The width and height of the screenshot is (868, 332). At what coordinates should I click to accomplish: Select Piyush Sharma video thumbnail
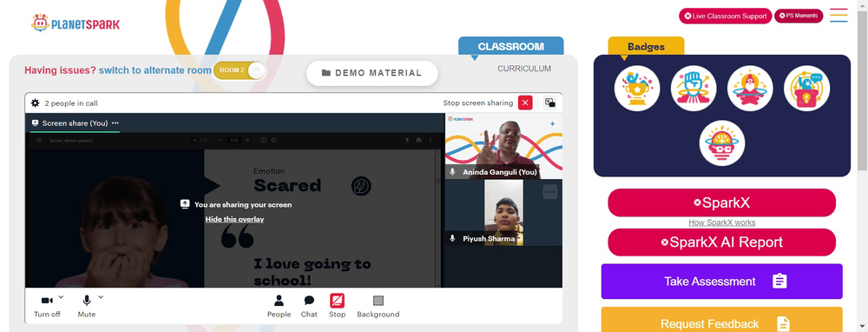[503, 212]
